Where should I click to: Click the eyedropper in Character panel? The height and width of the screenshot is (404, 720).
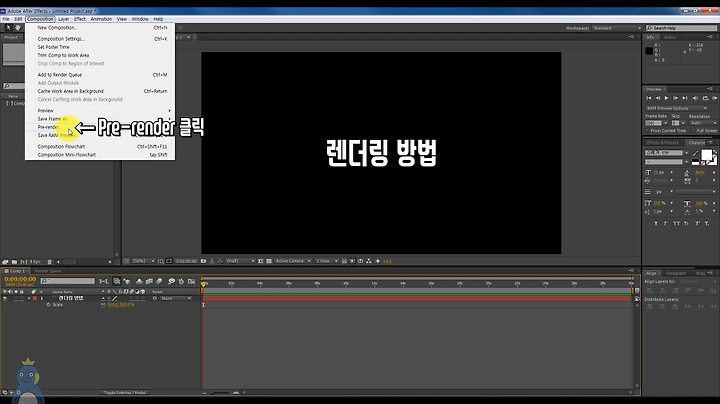click(x=695, y=153)
